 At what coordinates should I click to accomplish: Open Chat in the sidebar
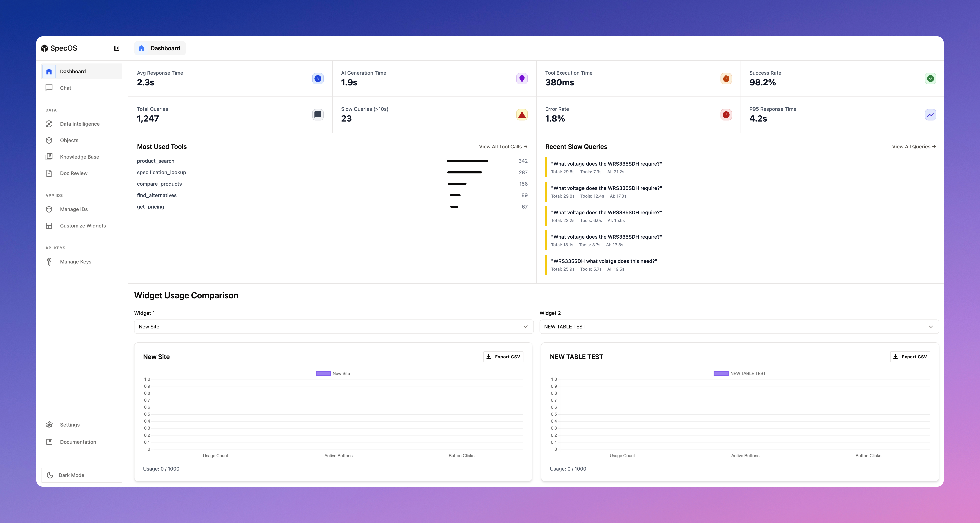coord(65,88)
